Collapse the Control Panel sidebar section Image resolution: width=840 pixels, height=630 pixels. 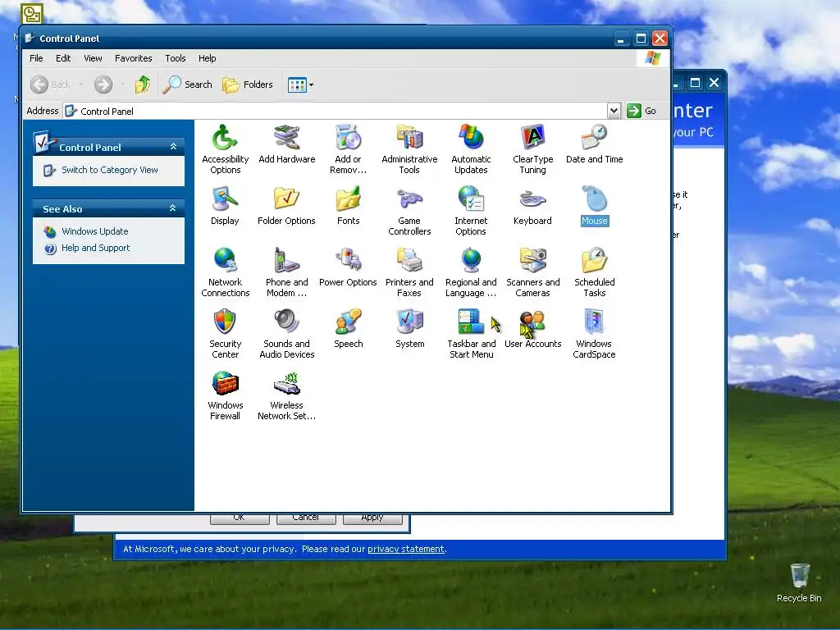point(173,147)
